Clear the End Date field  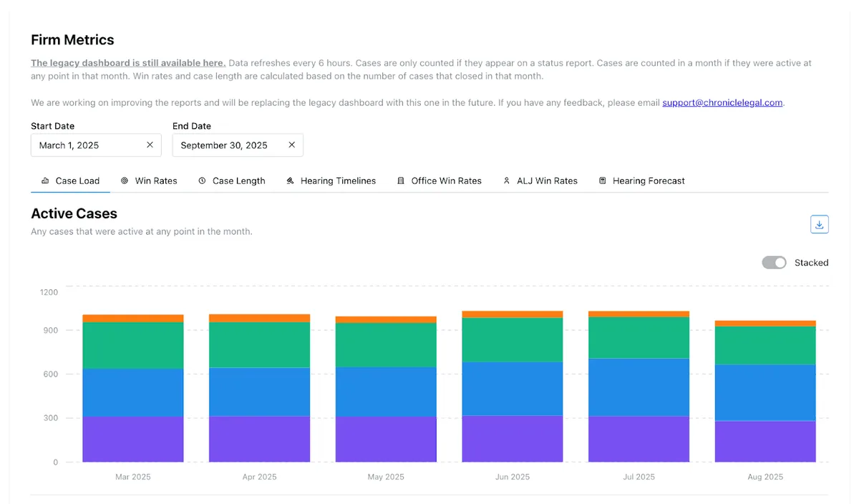point(291,145)
